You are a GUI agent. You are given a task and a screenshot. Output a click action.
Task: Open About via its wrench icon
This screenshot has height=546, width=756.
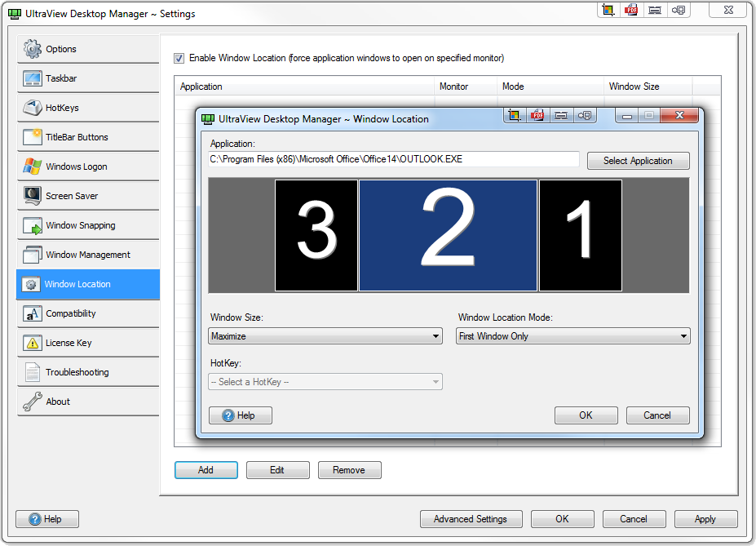[33, 402]
